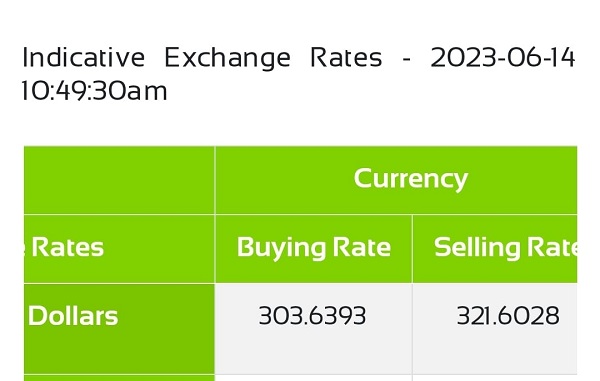Click the Currency column header
The width and height of the screenshot is (600, 381).
396,180
